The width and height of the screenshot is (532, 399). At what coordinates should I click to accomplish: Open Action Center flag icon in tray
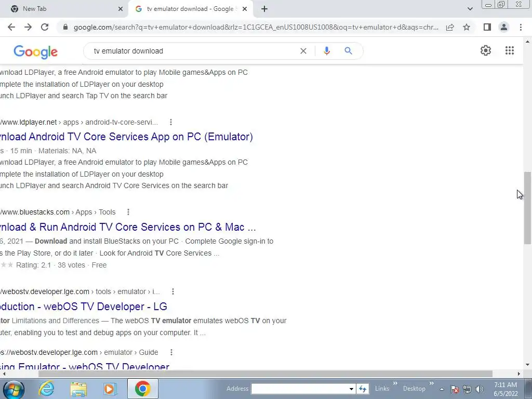(x=455, y=389)
